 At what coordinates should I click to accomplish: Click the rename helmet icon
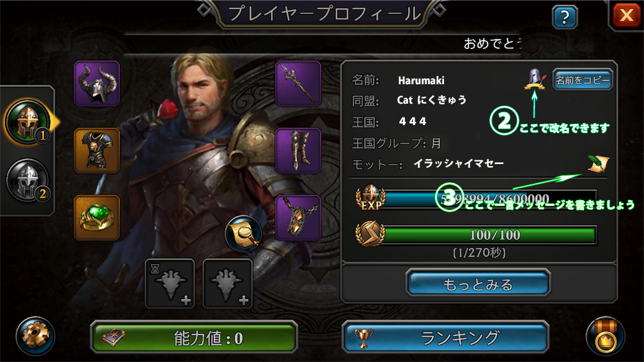tap(535, 80)
